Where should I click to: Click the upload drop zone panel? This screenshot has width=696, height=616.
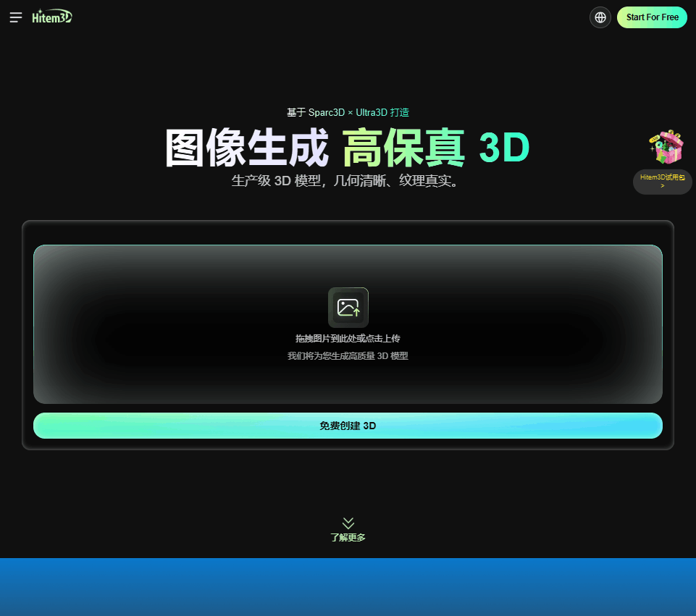click(348, 324)
